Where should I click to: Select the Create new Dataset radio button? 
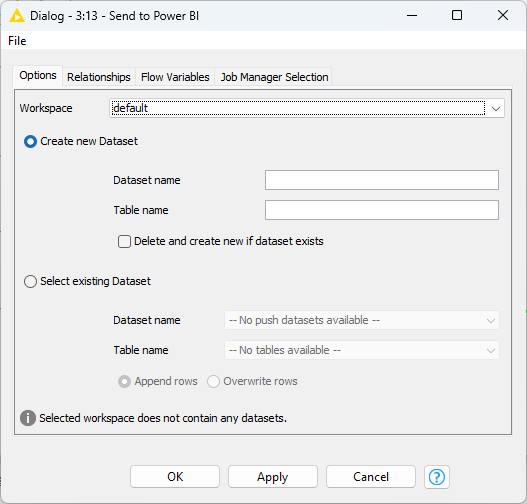(30, 141)
